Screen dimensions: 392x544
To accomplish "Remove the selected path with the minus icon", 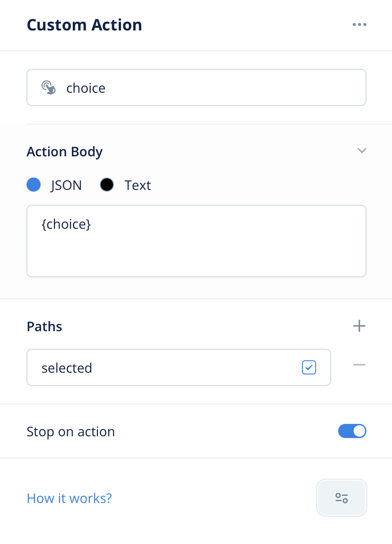I will (359, 365).
